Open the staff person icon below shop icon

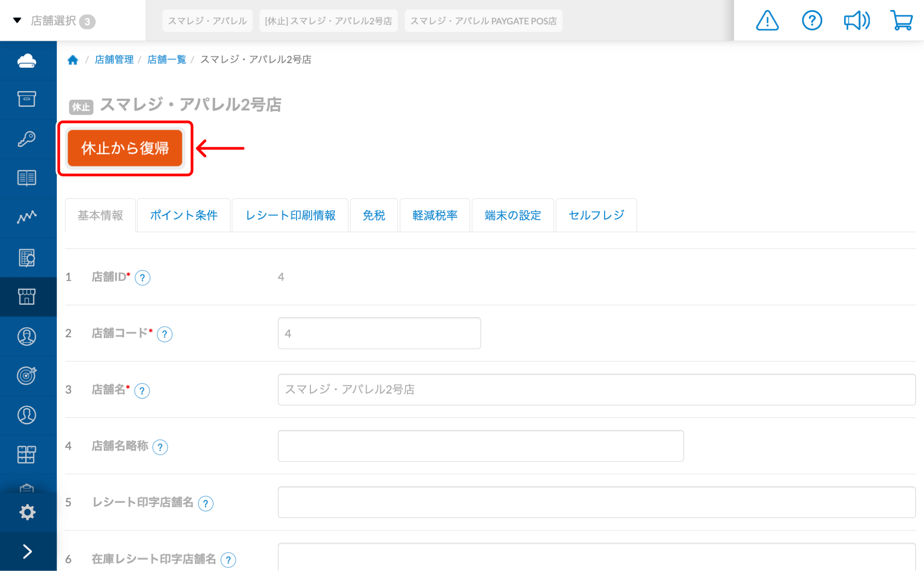(27, 336)
